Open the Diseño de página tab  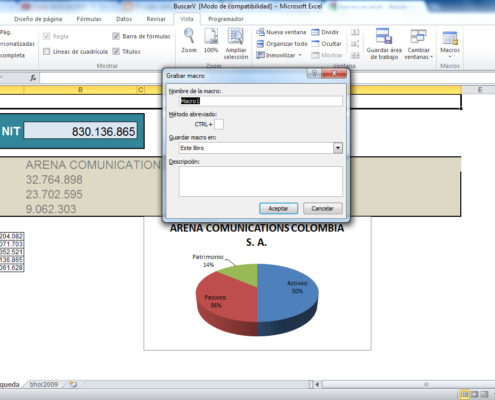pos(38,19)
